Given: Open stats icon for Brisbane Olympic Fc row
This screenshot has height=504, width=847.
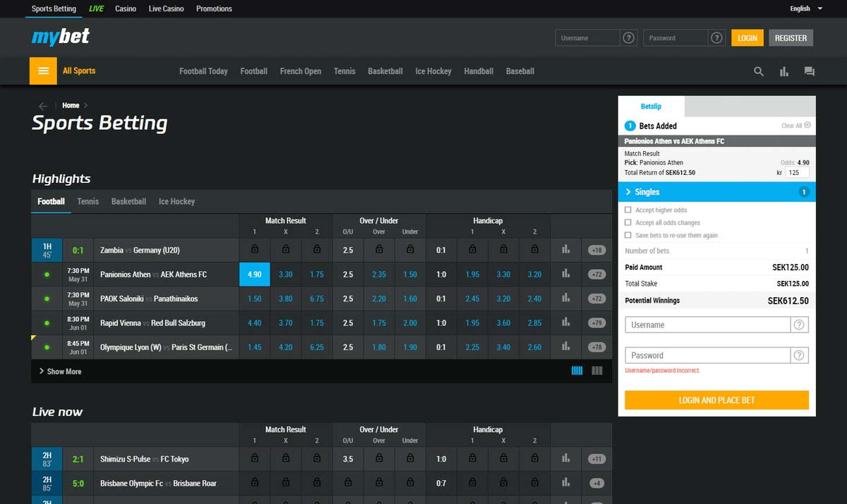Looking at the screenshot, I should [x=565, y=484].
